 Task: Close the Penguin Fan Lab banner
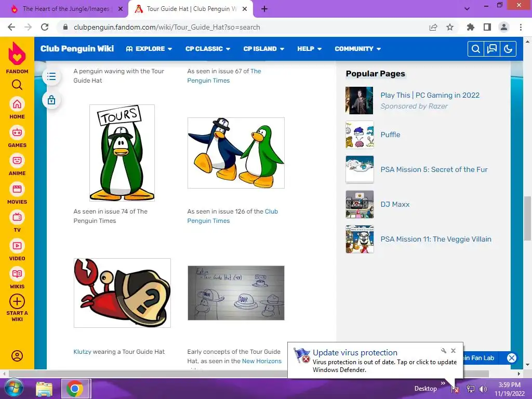click(x=512, y=358)
